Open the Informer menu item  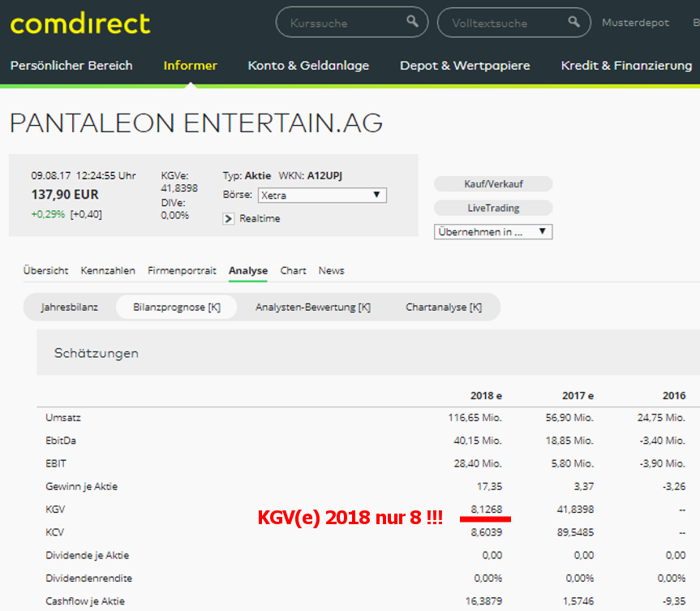click(190, 66)
